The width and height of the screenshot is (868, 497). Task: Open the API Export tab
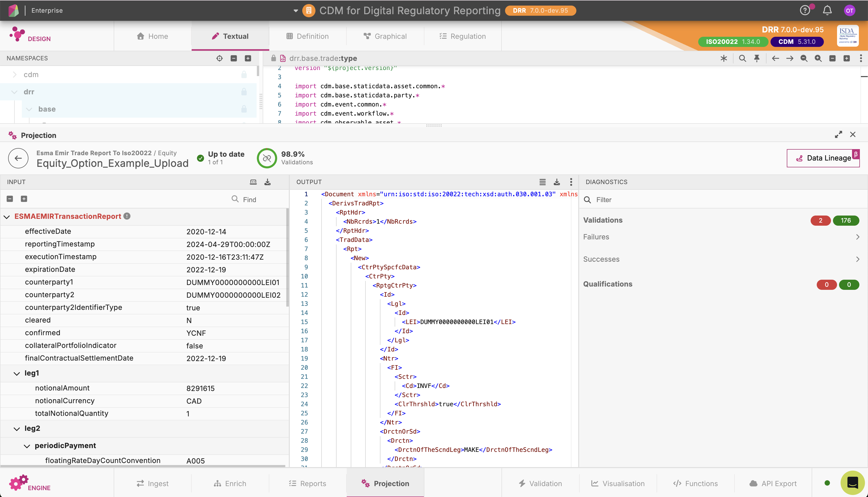tap(773, 483)
